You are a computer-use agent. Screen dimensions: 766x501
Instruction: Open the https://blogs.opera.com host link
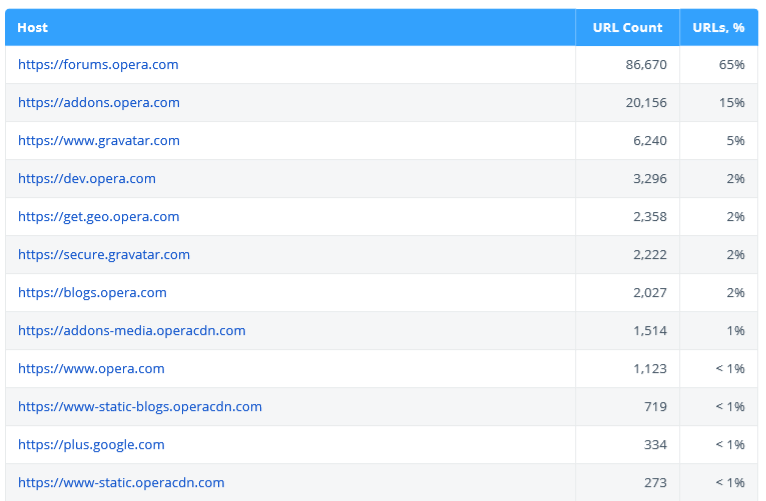(x=92, y=293)
